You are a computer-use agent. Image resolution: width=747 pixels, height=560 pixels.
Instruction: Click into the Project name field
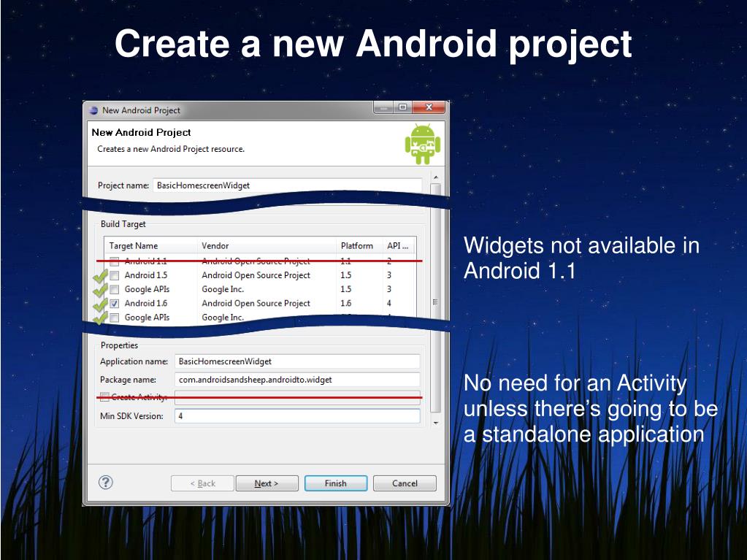coord(287,185)
